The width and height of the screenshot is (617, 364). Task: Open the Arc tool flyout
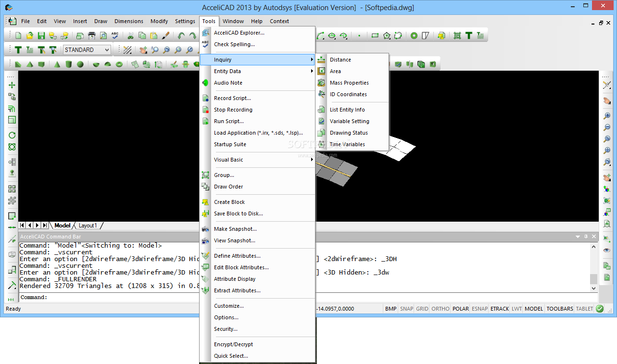point(320,36)
